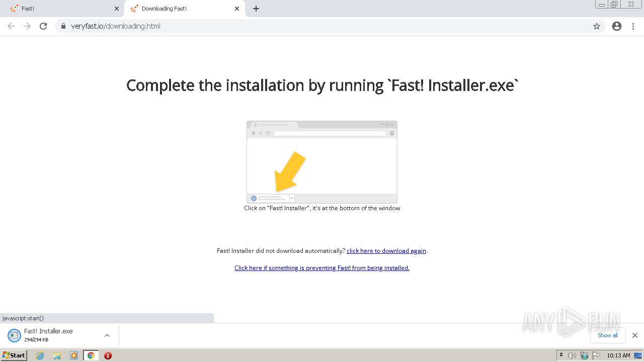Screen dimensions: 644x362
Task: Open the 10:13 AM clock
Action: (x=618, y=355)
